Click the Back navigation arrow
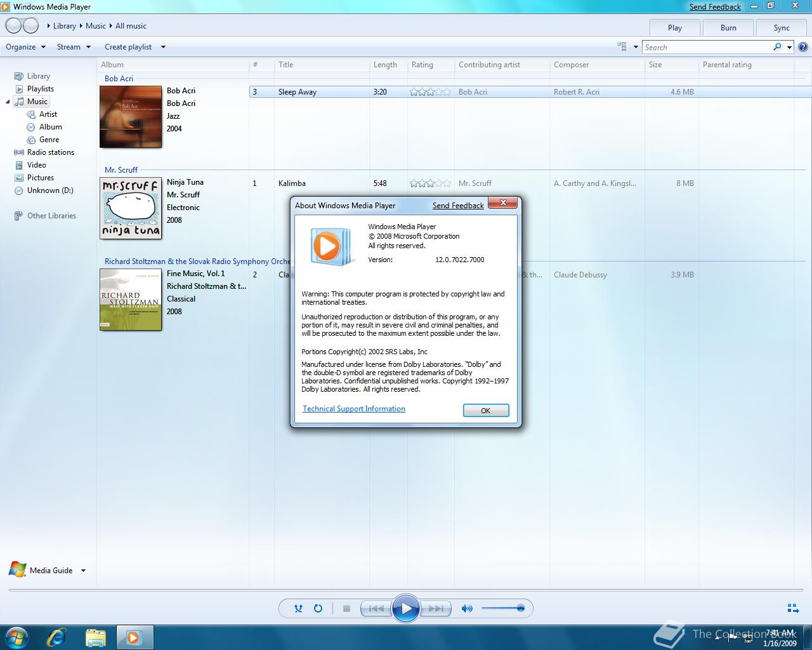The image size is (812, 650). (x=13, y=25)
